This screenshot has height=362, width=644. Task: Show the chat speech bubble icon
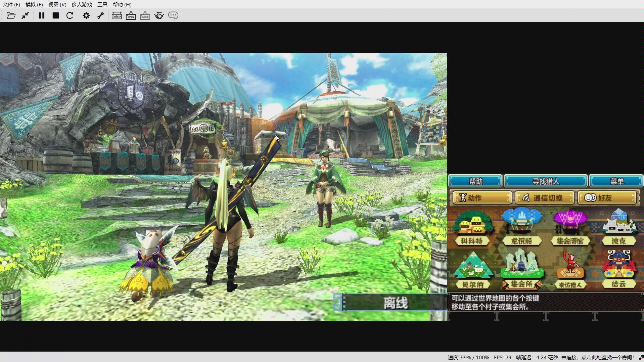[x=173, y=15]
